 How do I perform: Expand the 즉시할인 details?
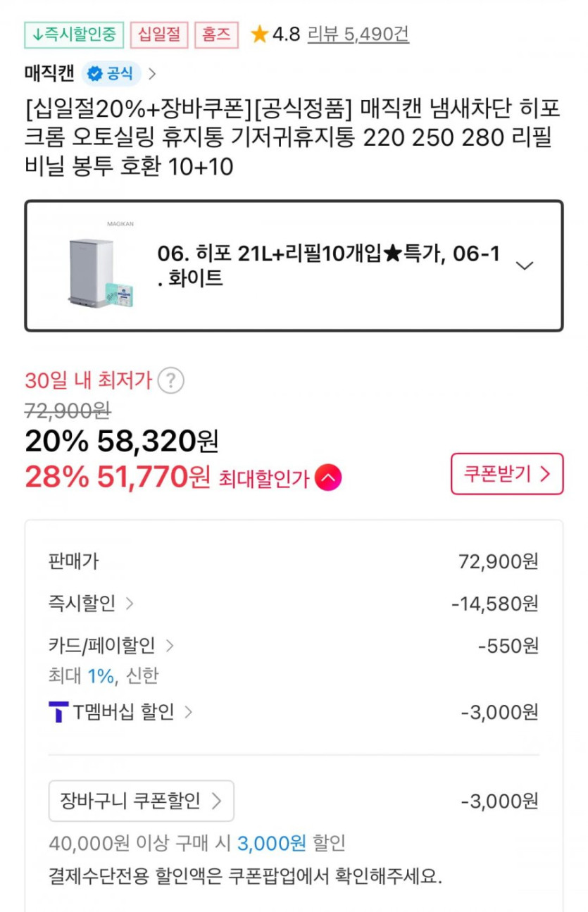(90, 604)
